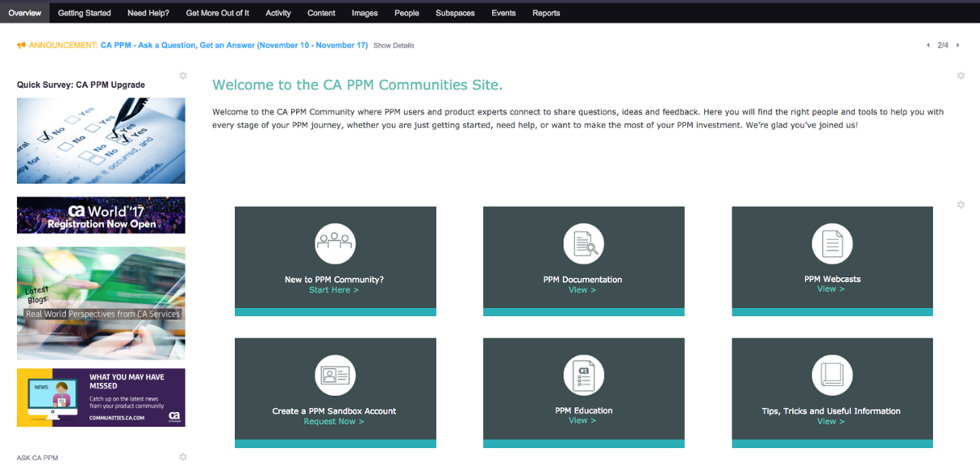Expand announcement with Show Details

pos(394,46)
